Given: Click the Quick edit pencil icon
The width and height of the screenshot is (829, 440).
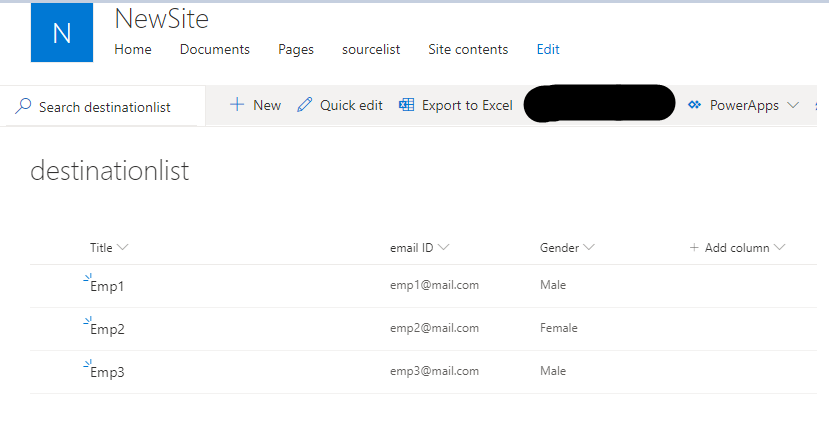Looking at the screenshot, I should 305,105.
